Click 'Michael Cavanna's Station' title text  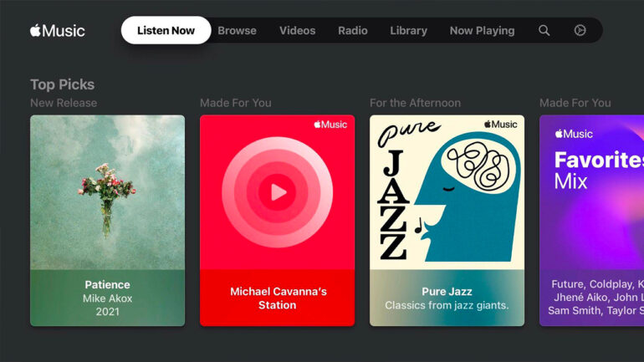tap(278, 298)
